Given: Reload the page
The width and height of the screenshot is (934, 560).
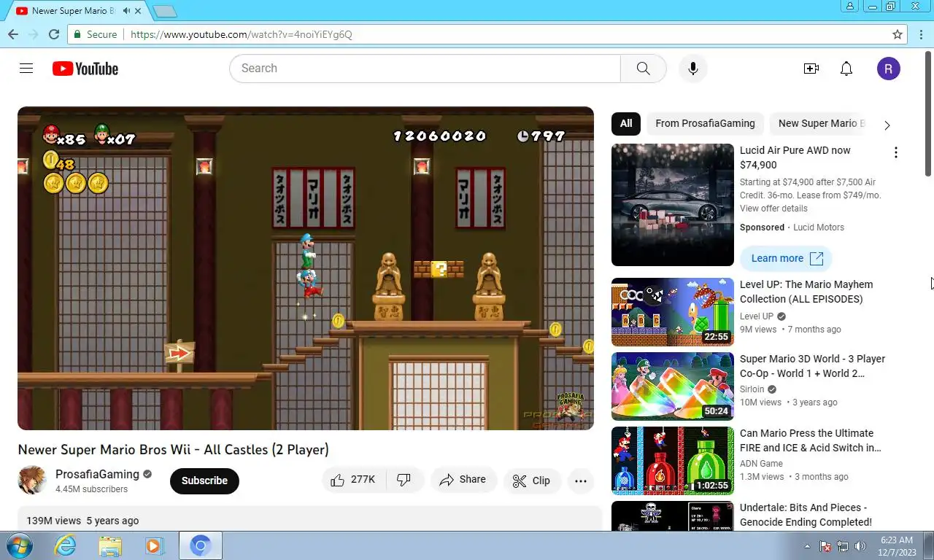Looking at the screenshot, I should (54, 34).
